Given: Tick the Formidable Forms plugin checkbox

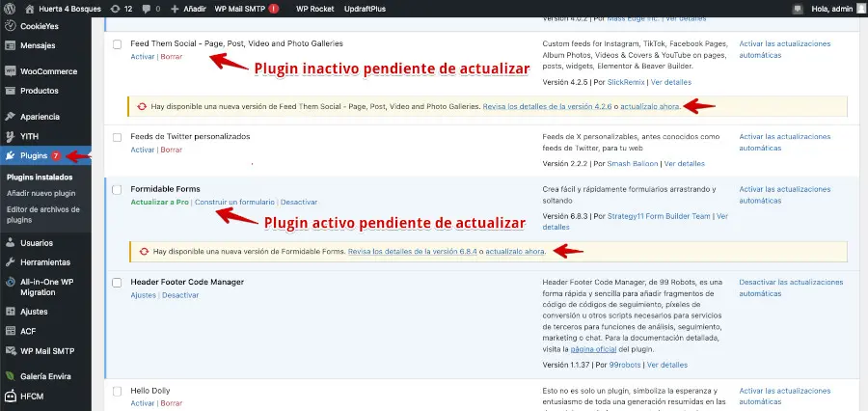Looking at the screenshot, I should [x=117, y=190].
